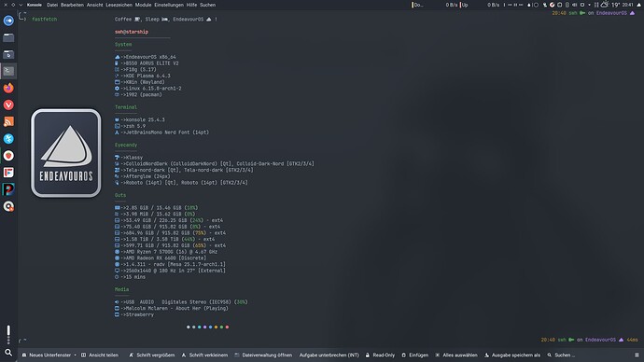Open the RSS feed reader dock icon
Image resolution: width=644 pixels, height=362 pixels.
pyautogui.click(x=8, y=121)
